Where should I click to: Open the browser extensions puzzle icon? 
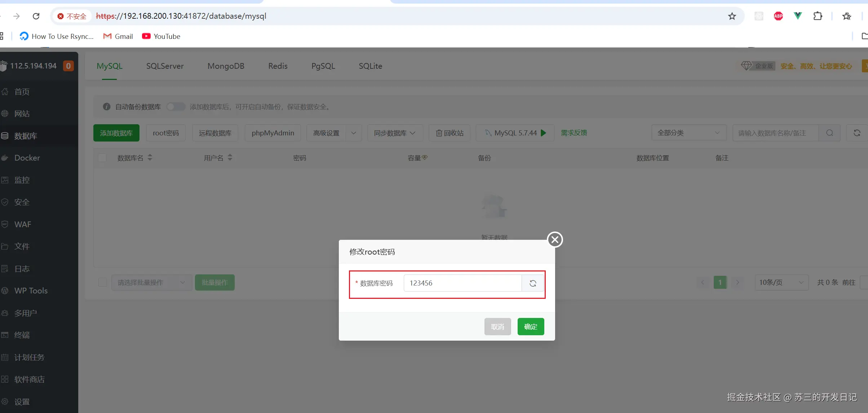pos(818,16)
